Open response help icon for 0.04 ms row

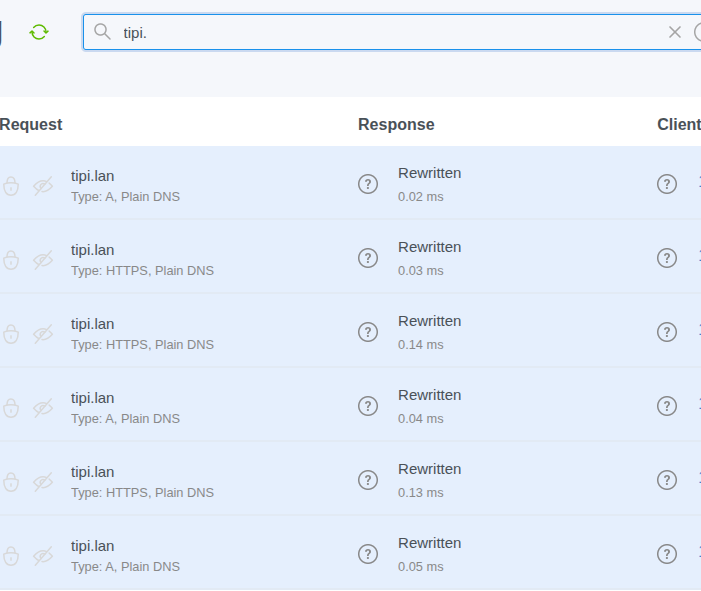tap(368, 406)
